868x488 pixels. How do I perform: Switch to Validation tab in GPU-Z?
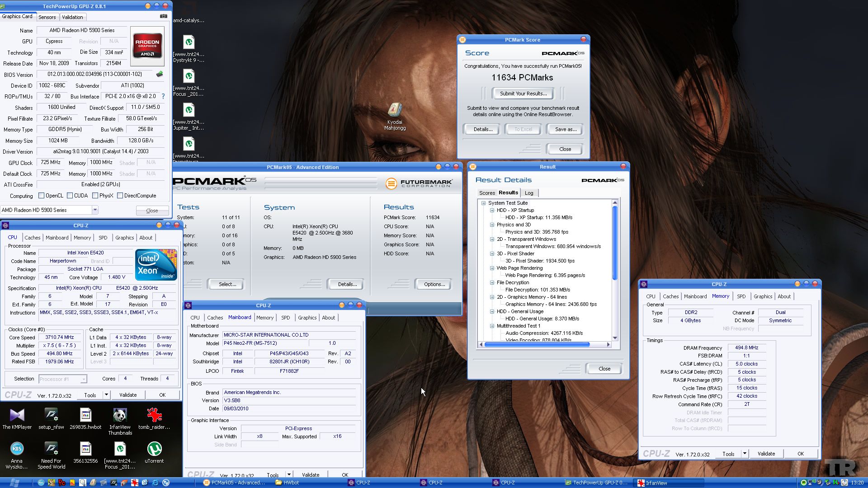[72, 17]
